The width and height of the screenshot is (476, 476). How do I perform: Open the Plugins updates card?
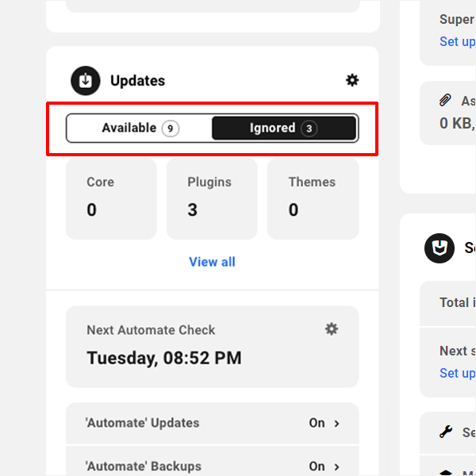212,198
